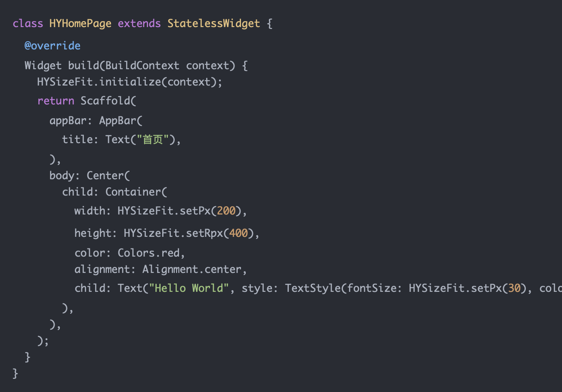Click the StatelessWidget keyword
562x392 pixels.
214,23
